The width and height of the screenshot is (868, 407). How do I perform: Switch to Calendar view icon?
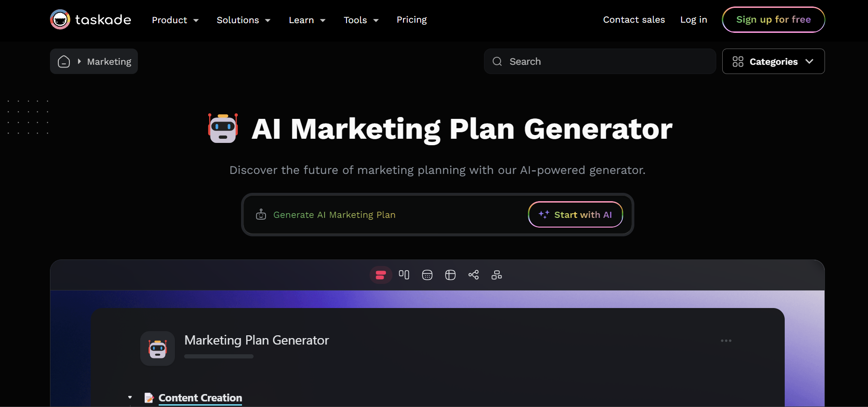coord(427,275)
